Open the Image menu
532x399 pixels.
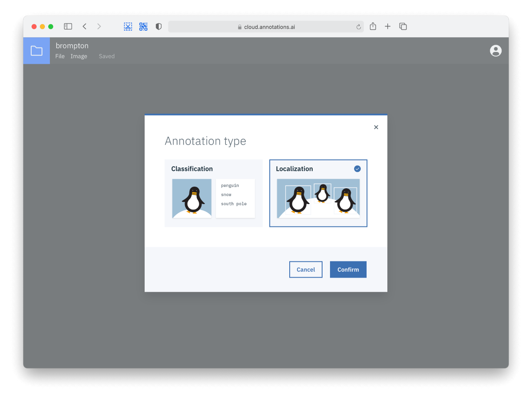point(79,57)
